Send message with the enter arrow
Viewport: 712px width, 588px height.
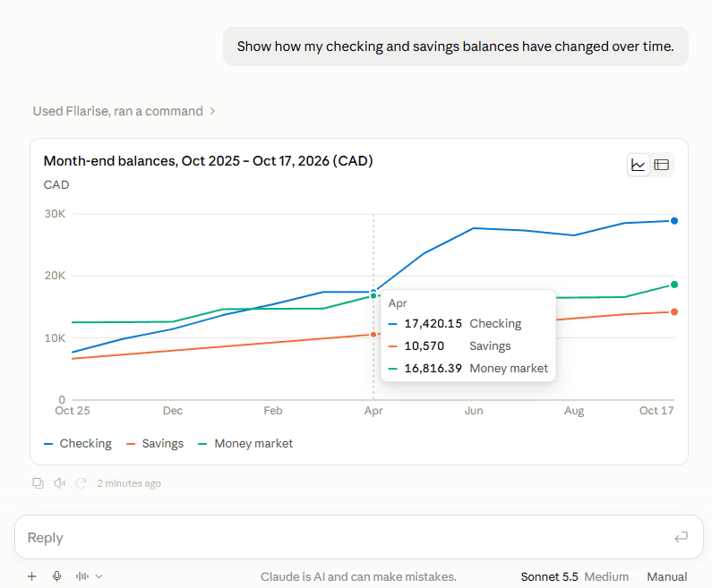(681, 537)
